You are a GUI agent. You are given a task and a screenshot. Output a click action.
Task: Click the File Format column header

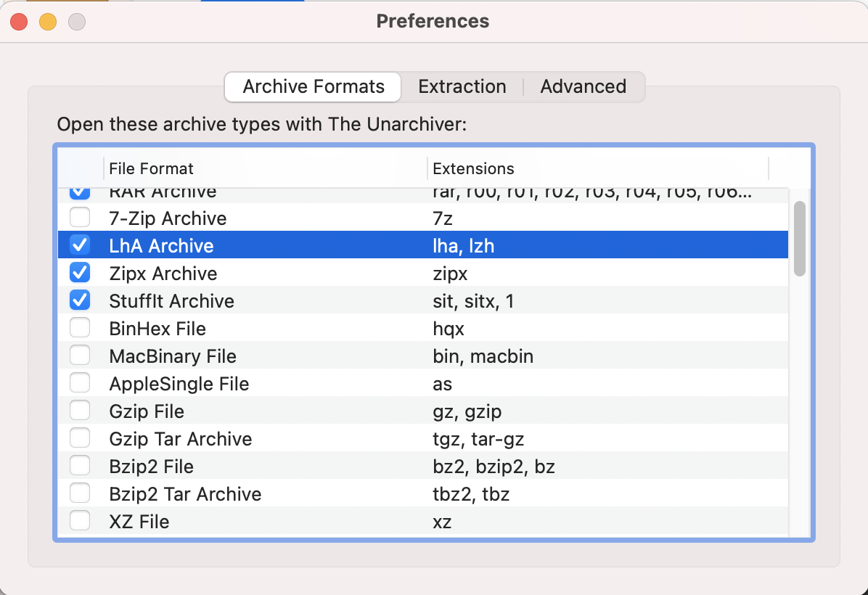151,168
